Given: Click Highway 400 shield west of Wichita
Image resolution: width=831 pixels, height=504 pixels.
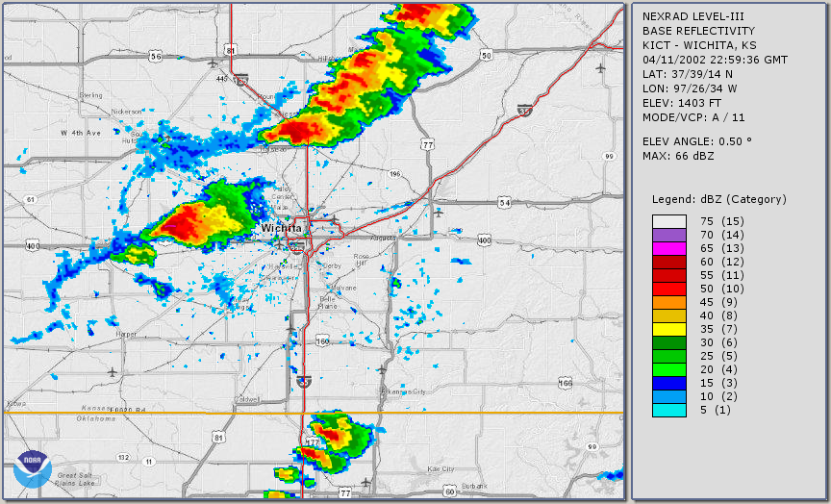Looking at the screenshot, I should [x=32, y=246].
